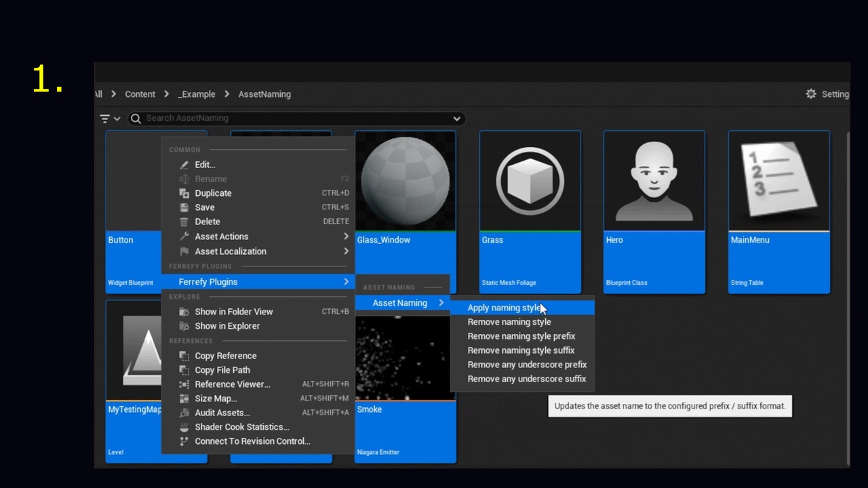Select Remove naming style suffix

(x=522, y=350)
